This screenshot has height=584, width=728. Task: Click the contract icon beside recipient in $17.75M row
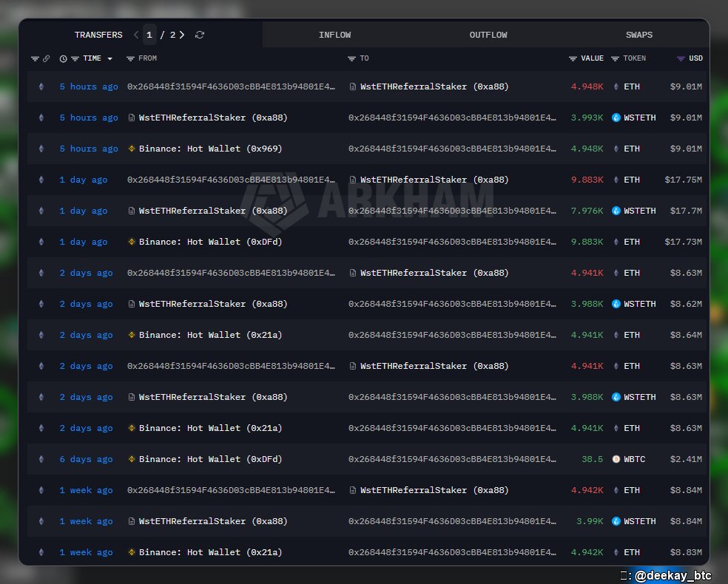353,180
